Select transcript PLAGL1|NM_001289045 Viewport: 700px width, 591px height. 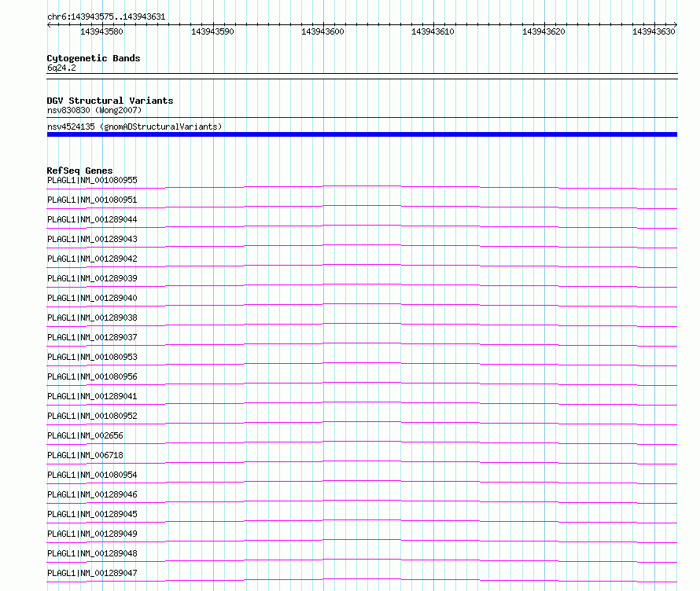click(92, 514)
